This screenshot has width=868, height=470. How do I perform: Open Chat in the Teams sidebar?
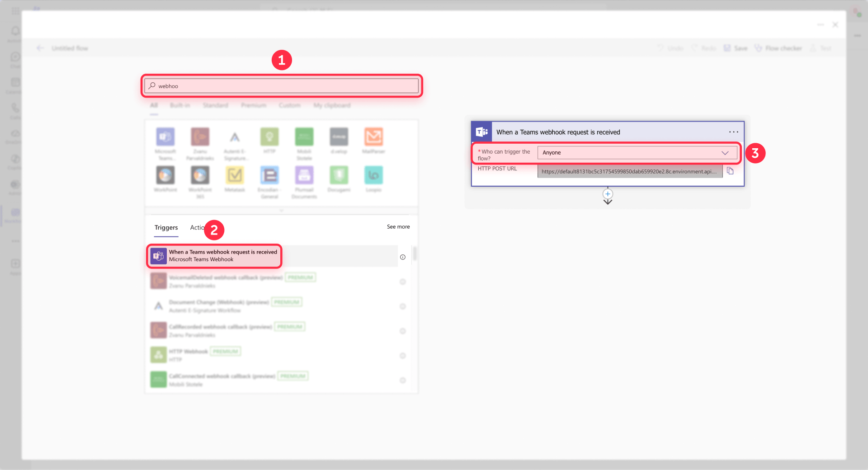click(15, 60)
